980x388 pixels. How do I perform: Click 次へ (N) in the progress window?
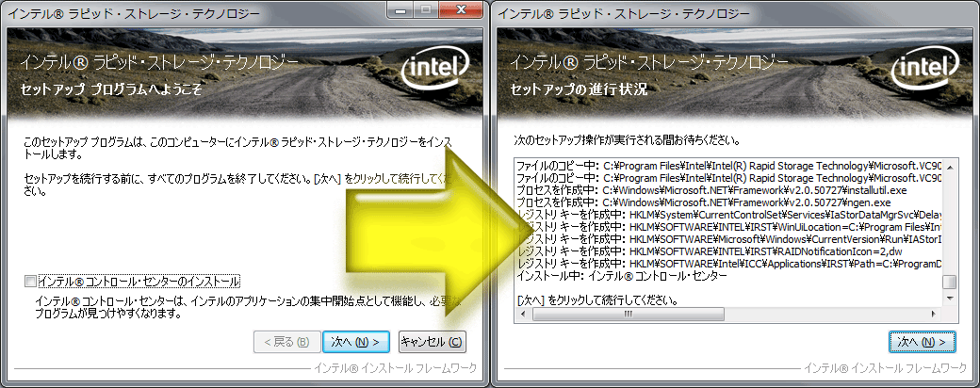922,342
